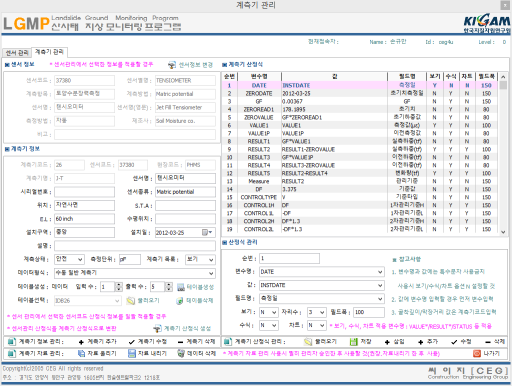Click the 값 column header in the formula table
Image resolution: width=512 pixels, height=387 pixels.
[334, 77]
